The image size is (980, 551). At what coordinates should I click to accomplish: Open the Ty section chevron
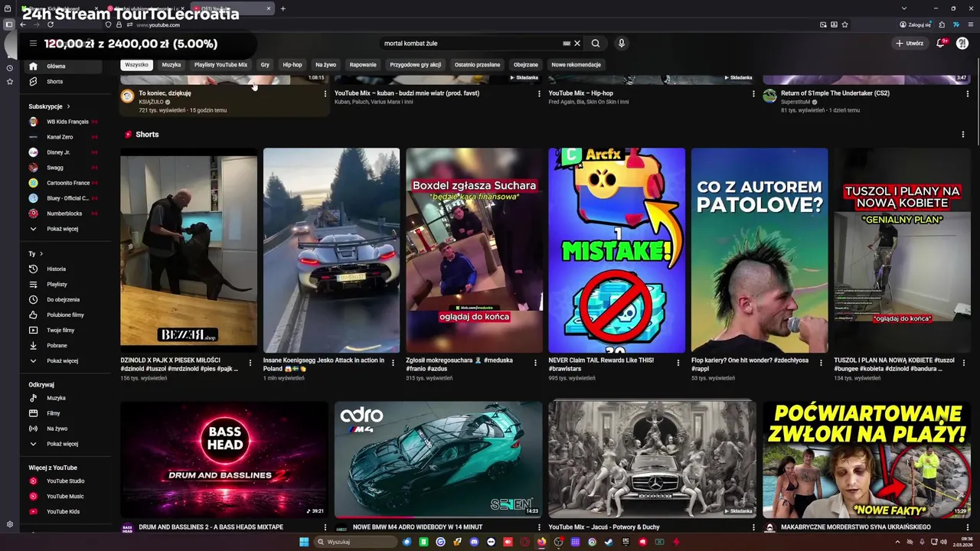click(41, 254)
